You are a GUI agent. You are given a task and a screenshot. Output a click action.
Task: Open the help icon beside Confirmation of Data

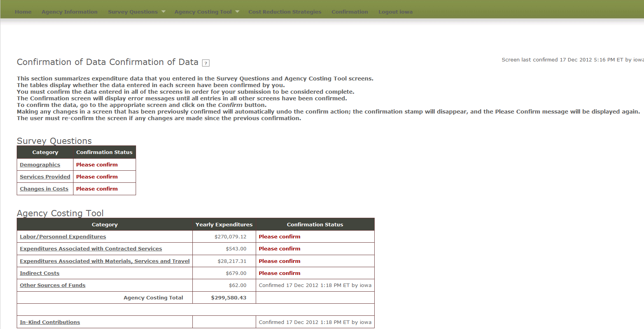coord(206,63)
